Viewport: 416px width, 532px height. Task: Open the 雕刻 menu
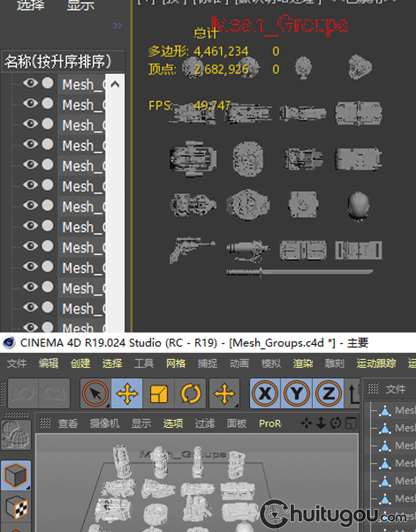coord(334,364)
